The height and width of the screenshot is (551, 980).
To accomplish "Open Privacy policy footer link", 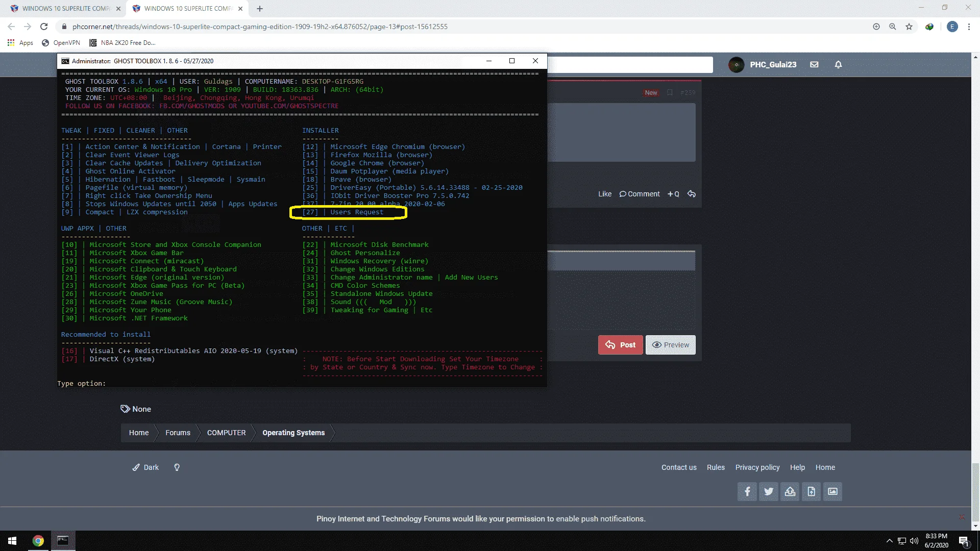I will (757, 467).
